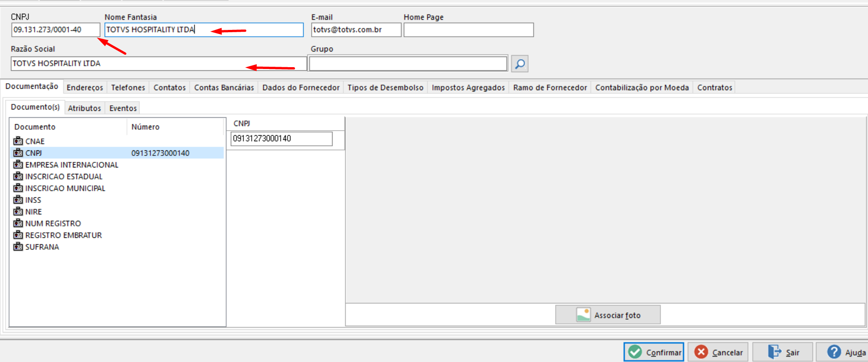Click the top CNPJ input field
Screen dimensions: 868x362
pos(56,30)
